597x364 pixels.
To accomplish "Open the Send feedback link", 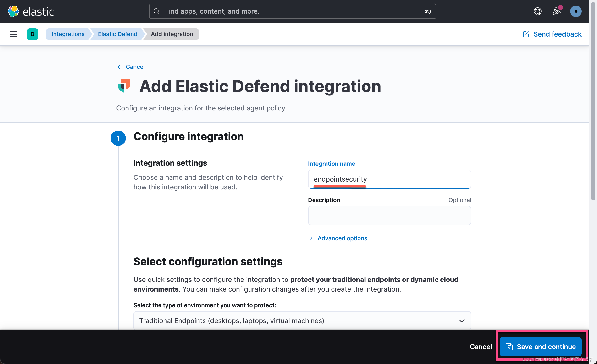I will tap(557, 34).
